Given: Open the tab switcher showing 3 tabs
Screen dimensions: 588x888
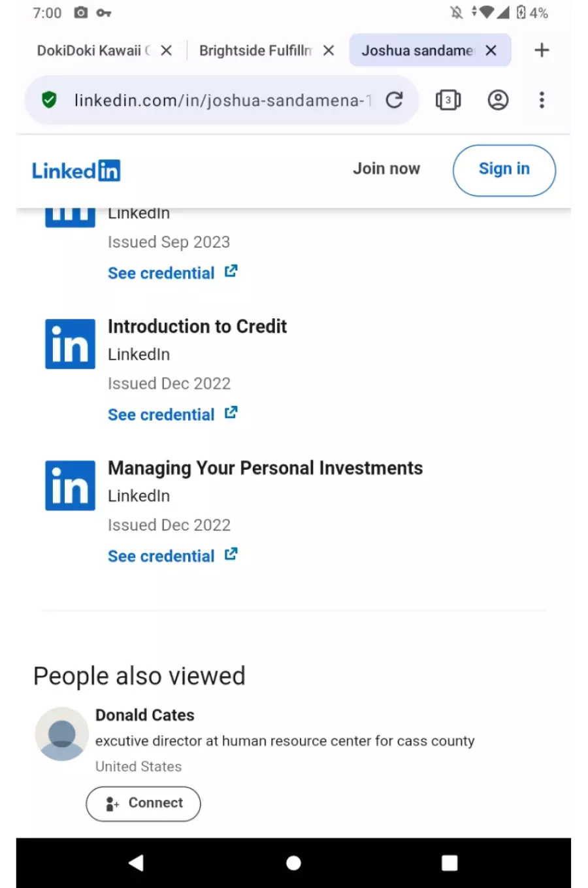Looking at the screenshot, I should point(448,100).
